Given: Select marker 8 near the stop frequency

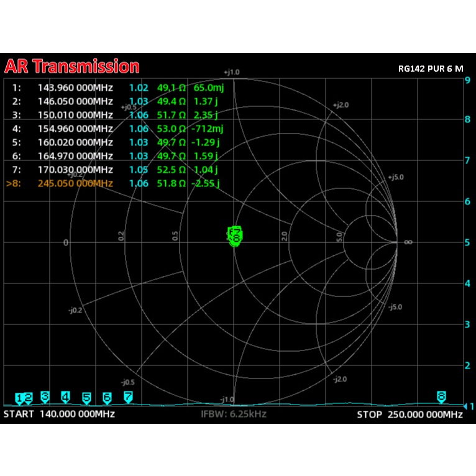Looking at the screenshot, I should tap(441, 397).
